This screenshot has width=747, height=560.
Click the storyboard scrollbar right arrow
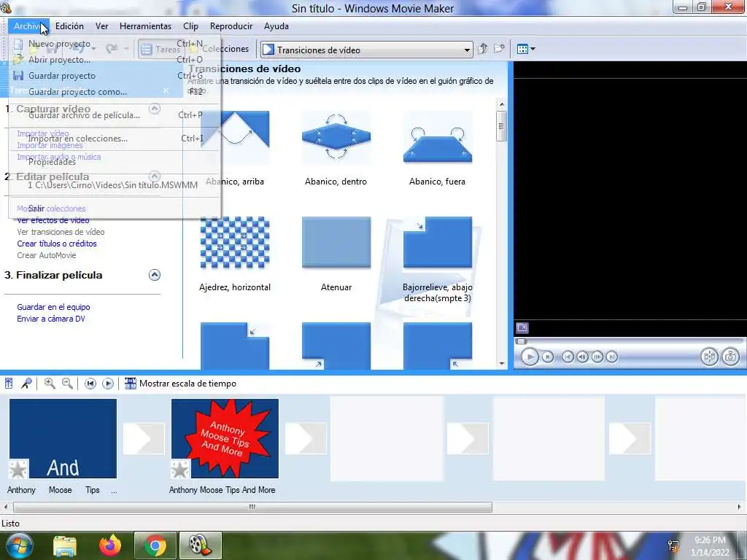739,507
